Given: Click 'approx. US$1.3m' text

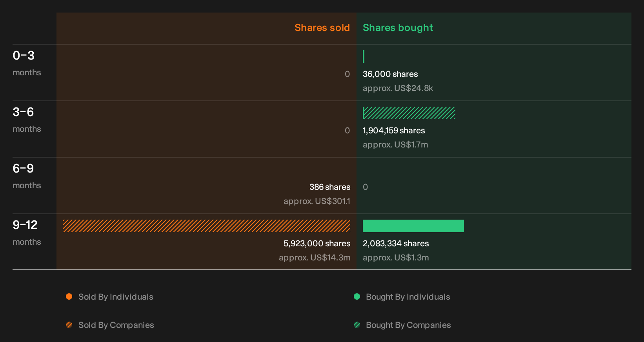Looking at the screenshot, I should pyautogui.click(x=396, y=258).
